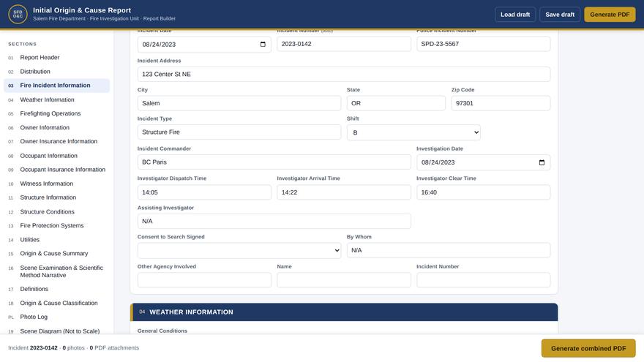Edit Investigator Dispatch Time 14:05
The width and height of the screenshot is (644, 362).
click(204, 192)
